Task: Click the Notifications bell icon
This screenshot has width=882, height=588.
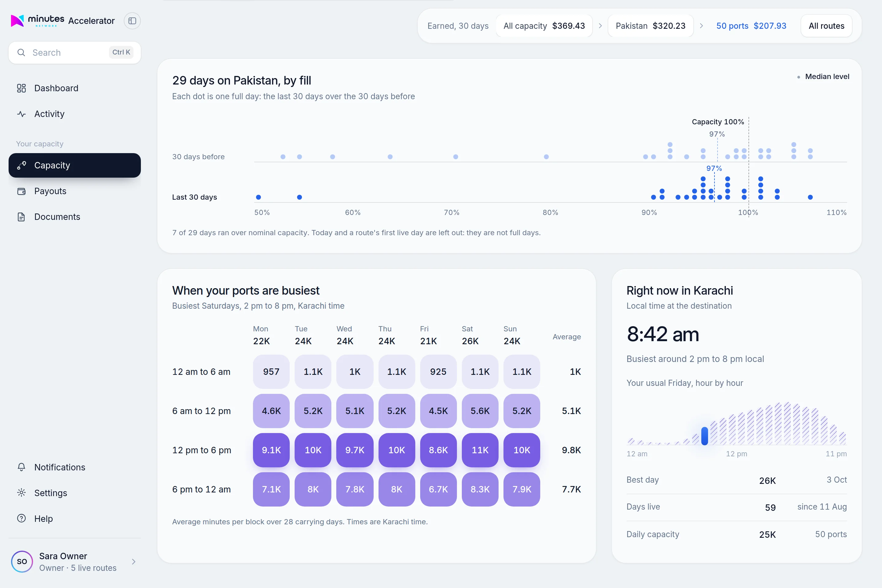Action: click(21, 467)
